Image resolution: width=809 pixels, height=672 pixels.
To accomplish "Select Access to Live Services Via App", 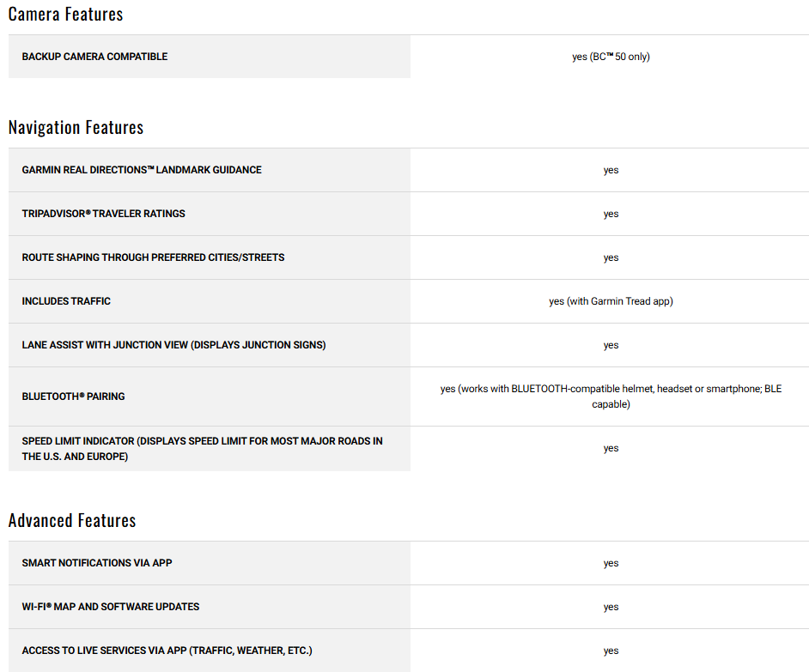I will coord(167,651).
